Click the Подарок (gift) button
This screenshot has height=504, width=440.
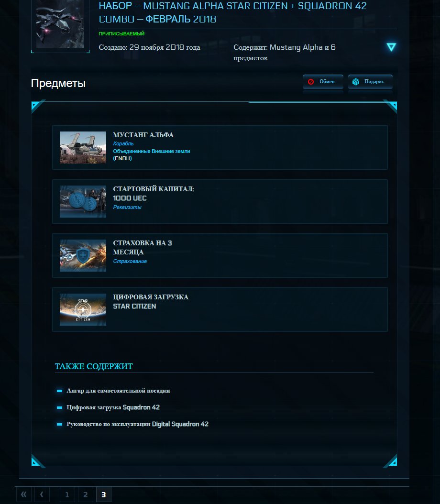click(x=370, y=82)
